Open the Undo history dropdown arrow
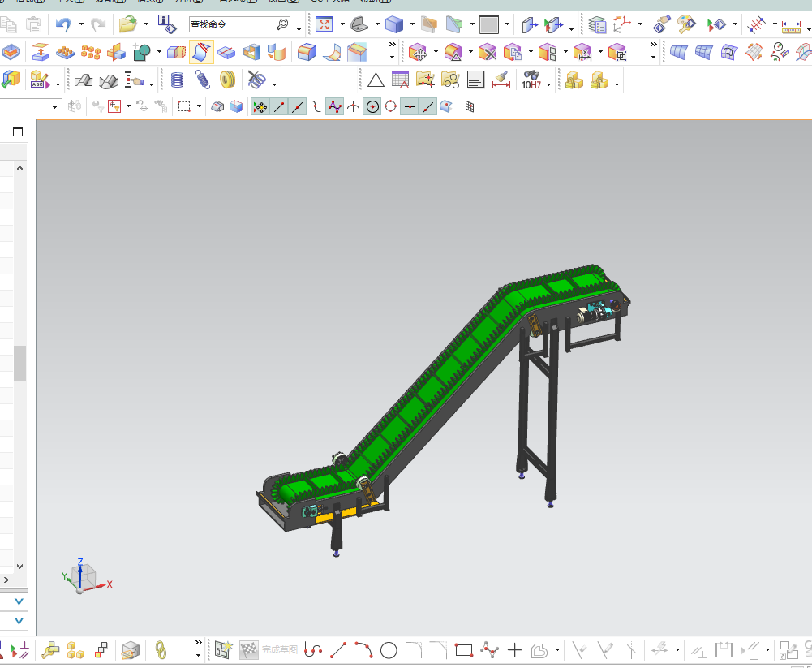Screen dimensions: 812x668 coord(81,24)
